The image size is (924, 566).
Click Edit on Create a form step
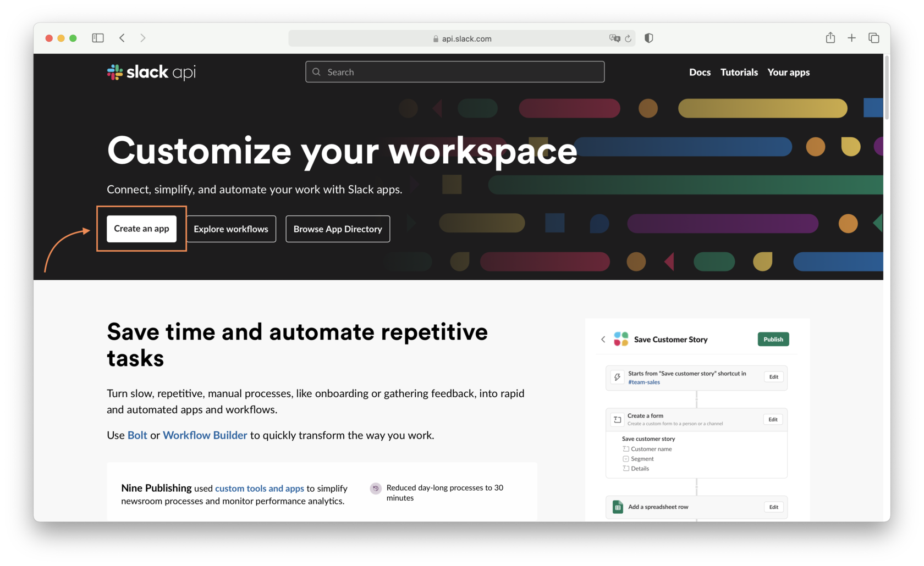click(773, 419)
